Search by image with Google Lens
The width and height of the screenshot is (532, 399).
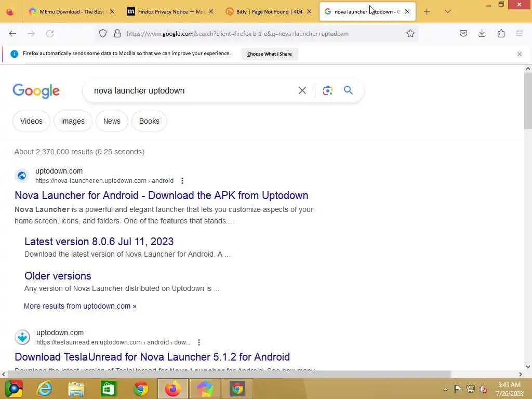(x=327, y=90)
